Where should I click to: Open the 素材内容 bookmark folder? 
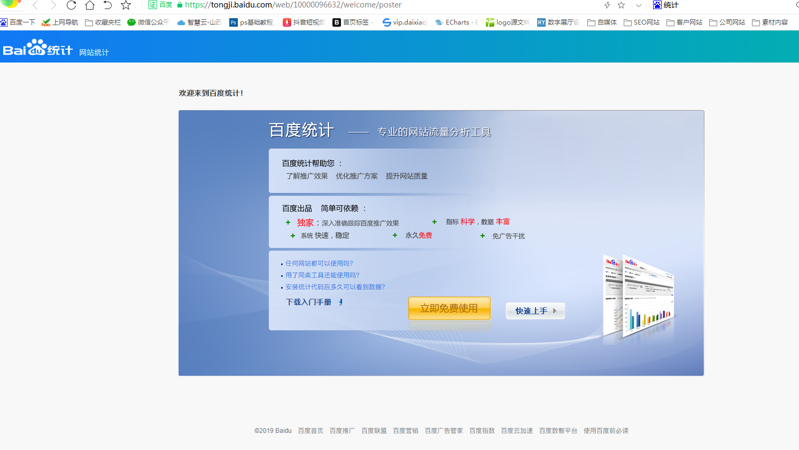[770, 22]
